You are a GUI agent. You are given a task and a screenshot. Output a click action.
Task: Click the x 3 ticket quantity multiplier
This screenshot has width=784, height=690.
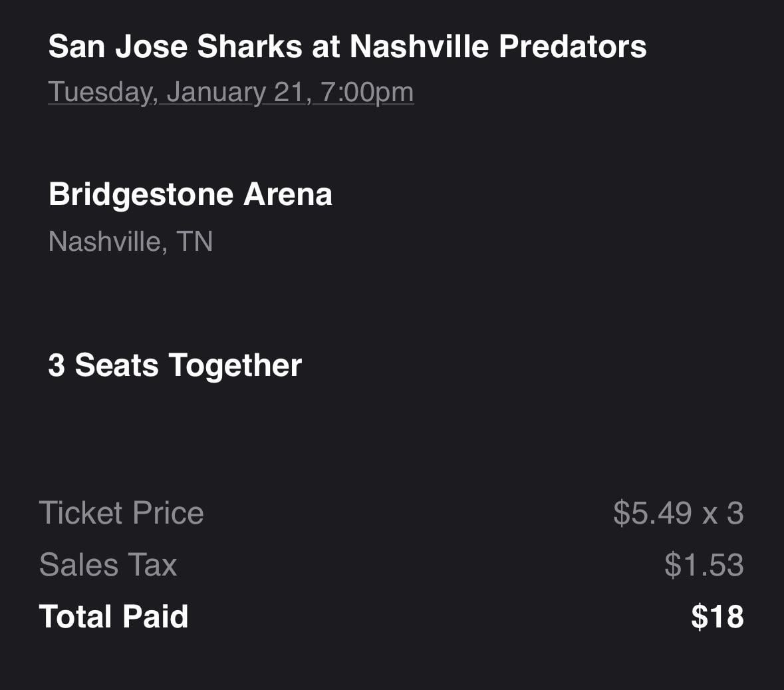pyautogui.click(x=723, y=513)
